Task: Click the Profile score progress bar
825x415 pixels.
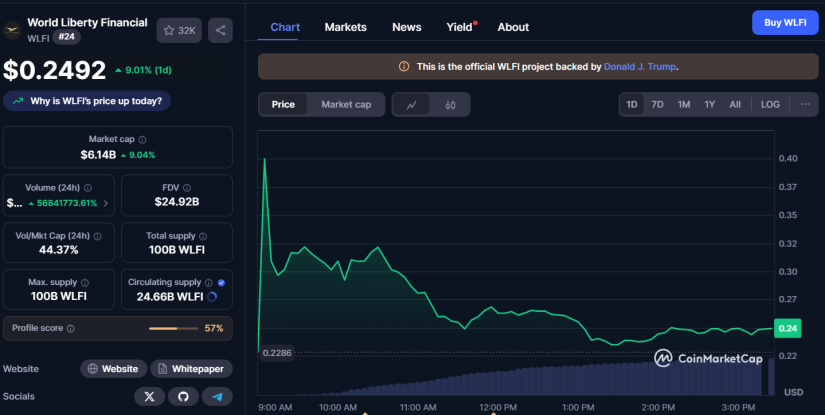Action: point(174,329)
